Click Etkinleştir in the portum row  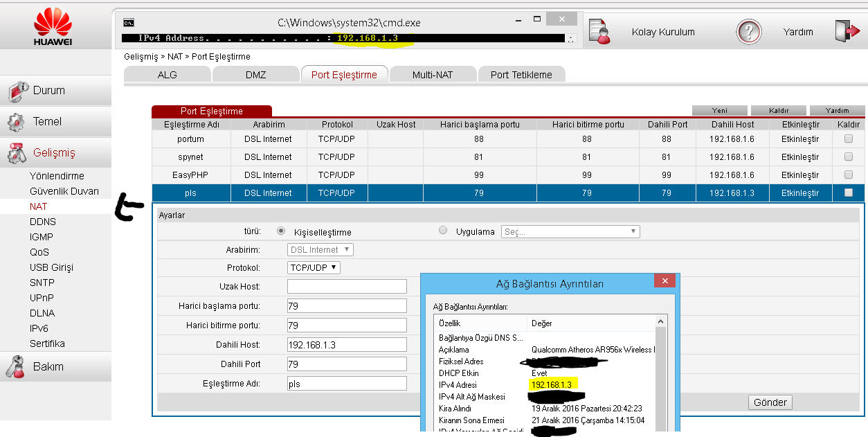pyautogui.click(x=800, y=139)
